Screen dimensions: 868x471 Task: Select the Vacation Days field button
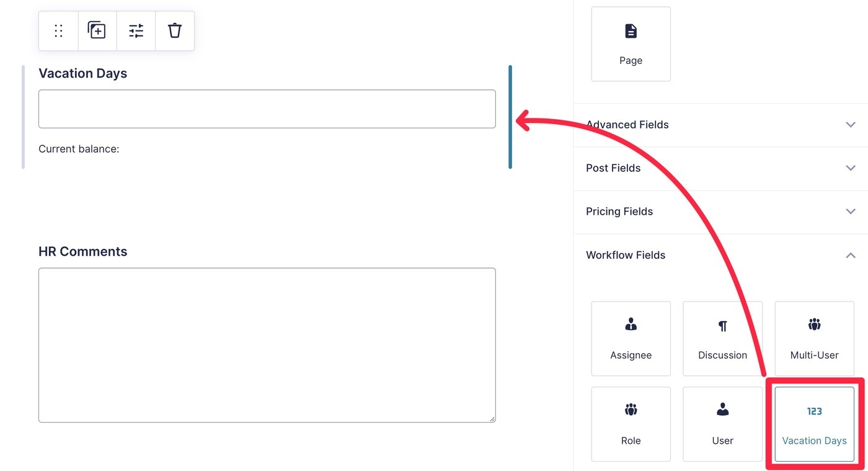(814, 424)
